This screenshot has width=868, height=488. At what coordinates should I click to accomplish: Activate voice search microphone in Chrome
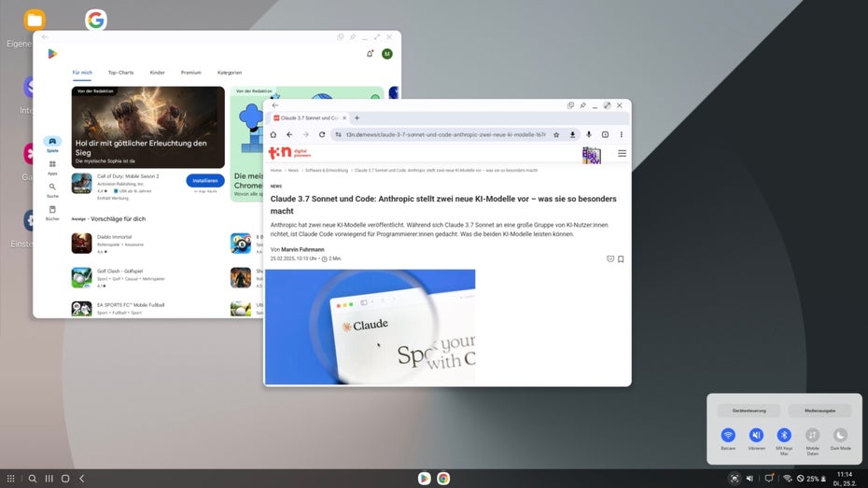point(588,134)
